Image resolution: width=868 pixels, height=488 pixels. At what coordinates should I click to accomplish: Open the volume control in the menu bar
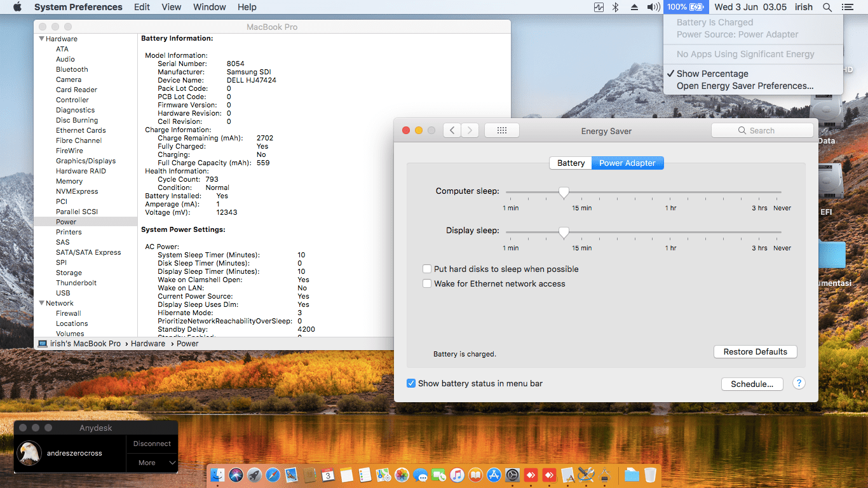click(653, 7)
